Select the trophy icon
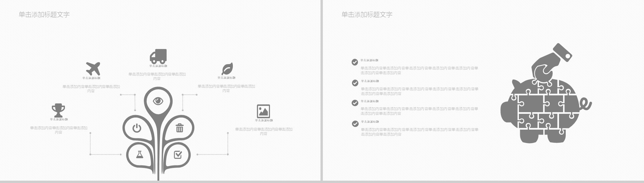 58,110
